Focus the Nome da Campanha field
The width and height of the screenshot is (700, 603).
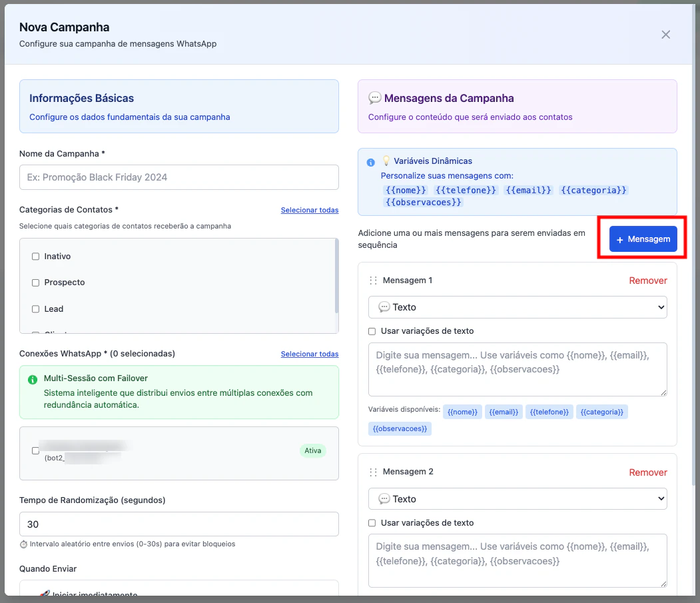click(x=179, y=177)
